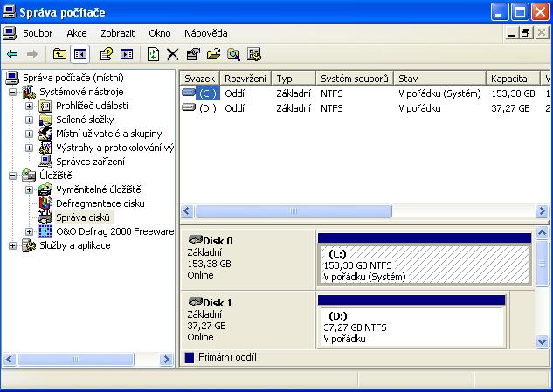
Task: Collapse the Systémové nástroje node
Action: [x=12, y=92]
